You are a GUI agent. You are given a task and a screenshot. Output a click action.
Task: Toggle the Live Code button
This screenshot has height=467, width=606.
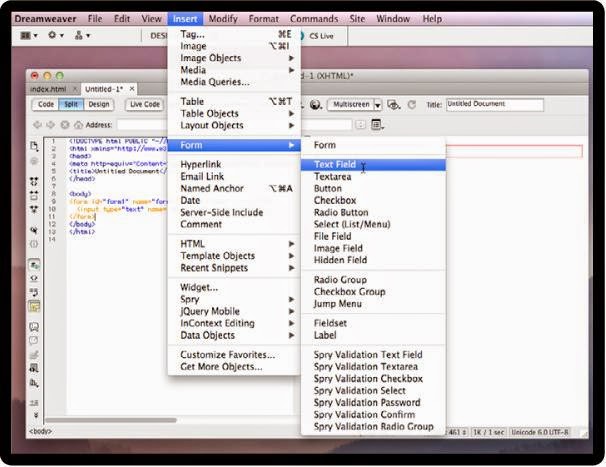click(x=145, y=104)
